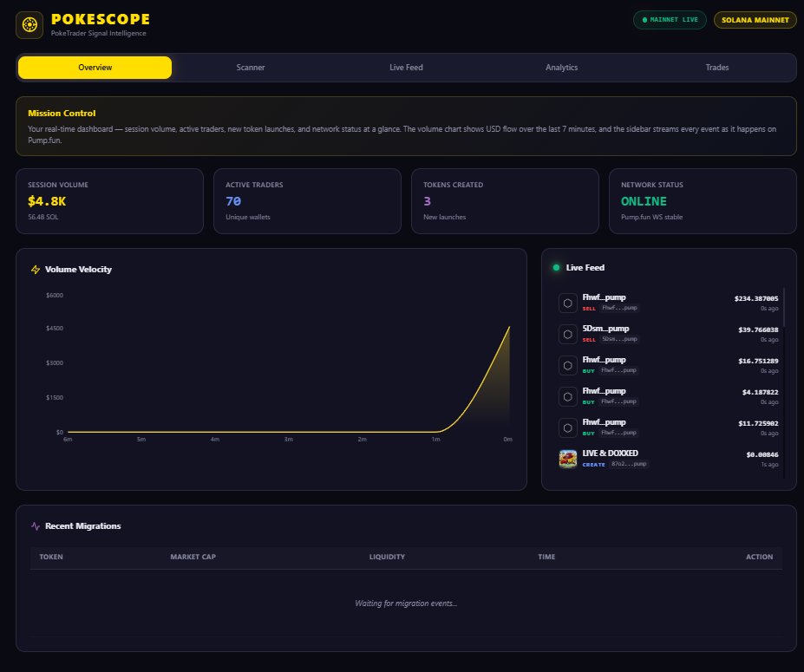Click the ONLINE network status text

tap(644, 201)
